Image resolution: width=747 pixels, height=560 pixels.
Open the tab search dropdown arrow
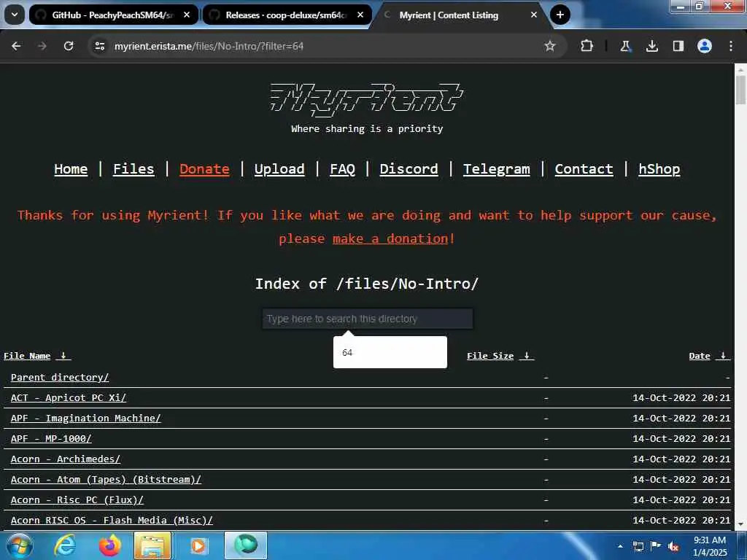click(x=15, y=15)
